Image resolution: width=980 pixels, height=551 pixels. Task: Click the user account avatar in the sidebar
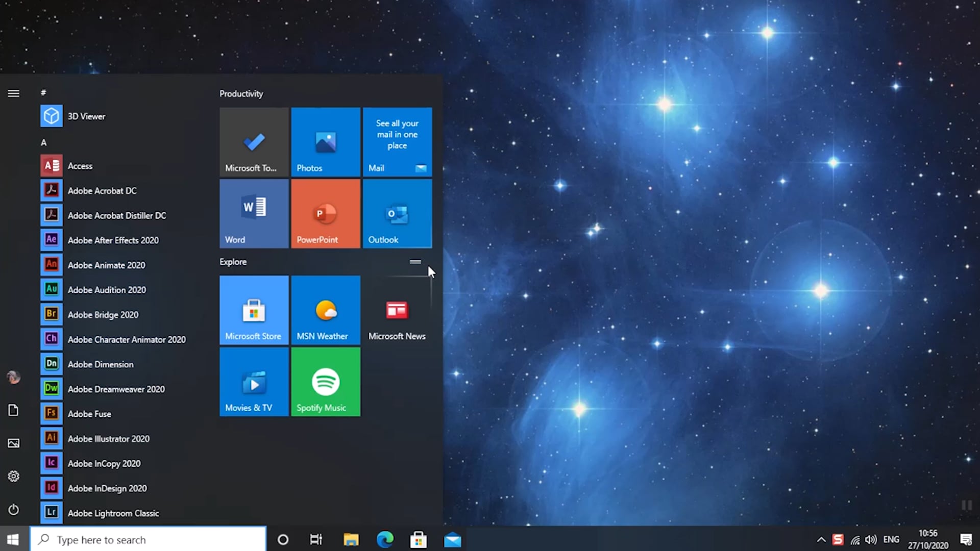click(13, 378)
